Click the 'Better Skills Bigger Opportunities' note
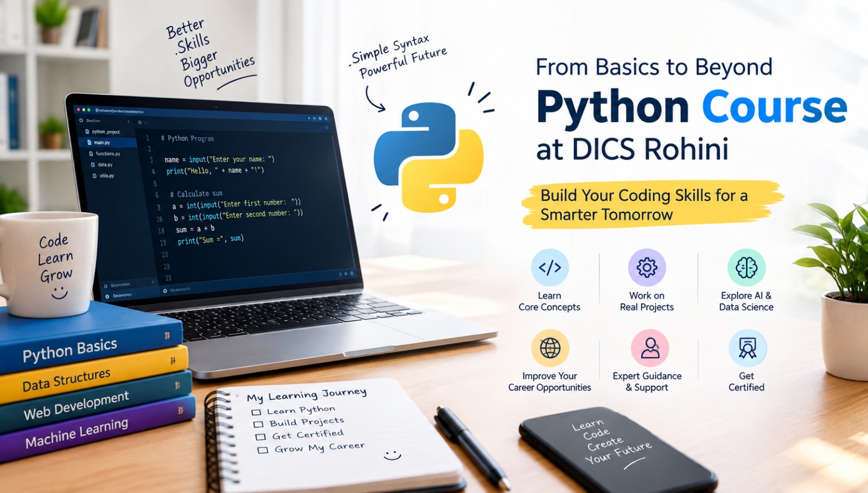The width and height of the screenshot is (868, 493). tap(210, 54)
